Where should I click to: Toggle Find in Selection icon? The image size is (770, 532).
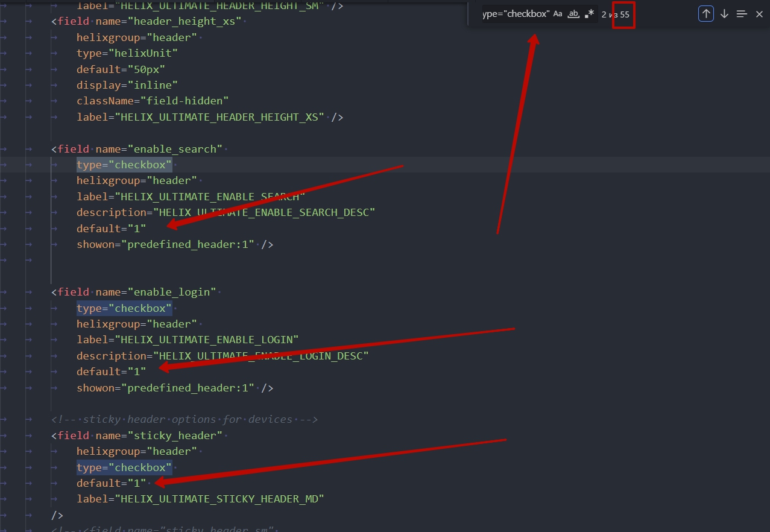click(742, 14)
